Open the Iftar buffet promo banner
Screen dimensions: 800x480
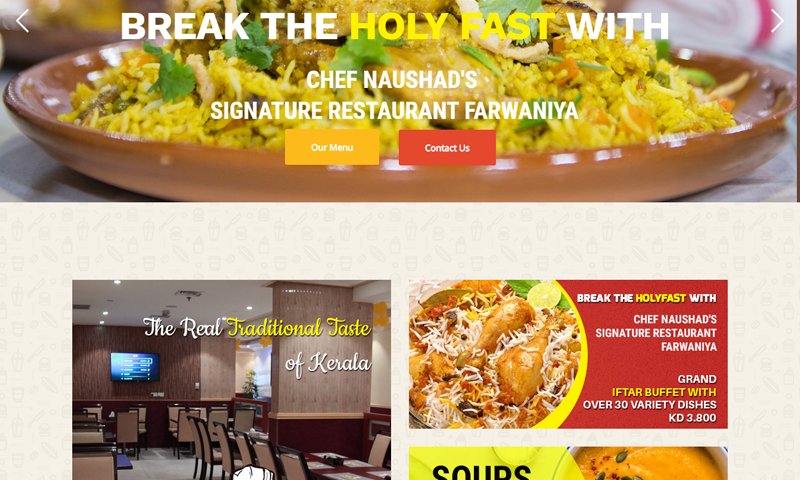pyautogui.click(x=568, y=354)
